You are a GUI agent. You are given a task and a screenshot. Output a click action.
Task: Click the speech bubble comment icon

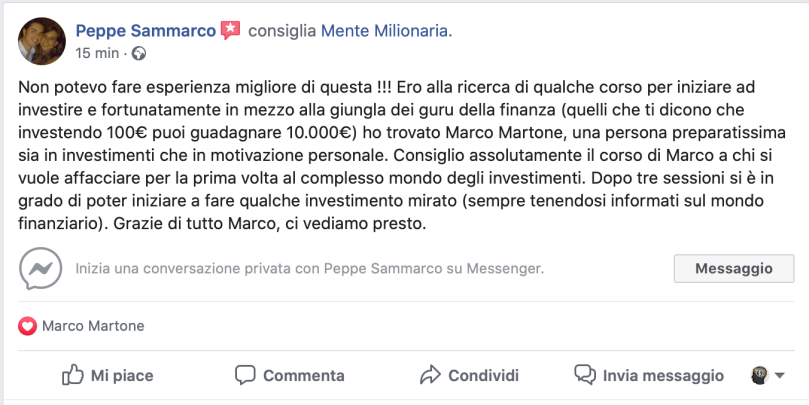pyautogui.click(x=245, y=375)
